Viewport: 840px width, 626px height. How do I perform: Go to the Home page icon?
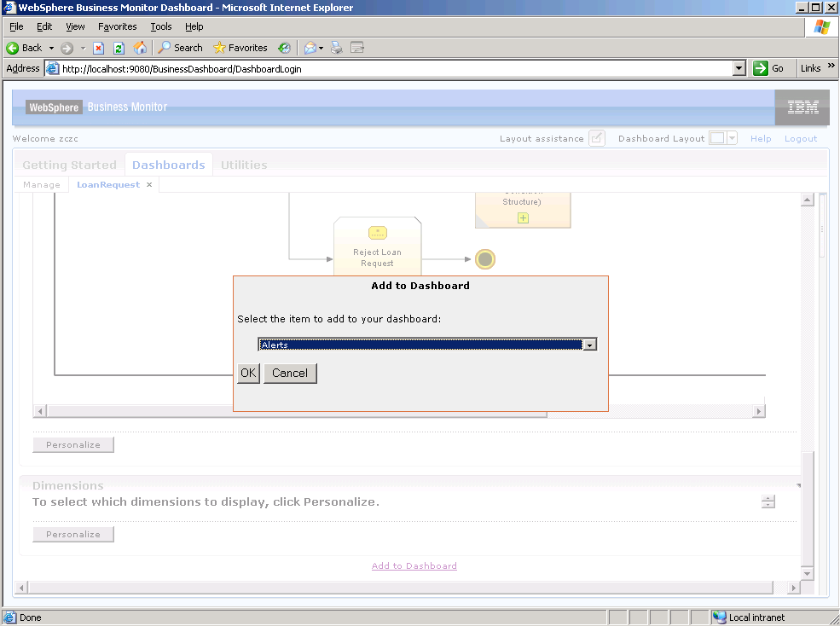pos(140,49)
